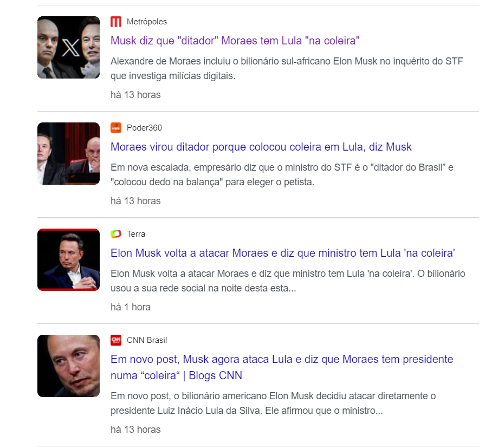The image size is (498, 448).
Task: Click the Metrópoles snippet about Alexandre de Moraes
Action: (287, 68)
